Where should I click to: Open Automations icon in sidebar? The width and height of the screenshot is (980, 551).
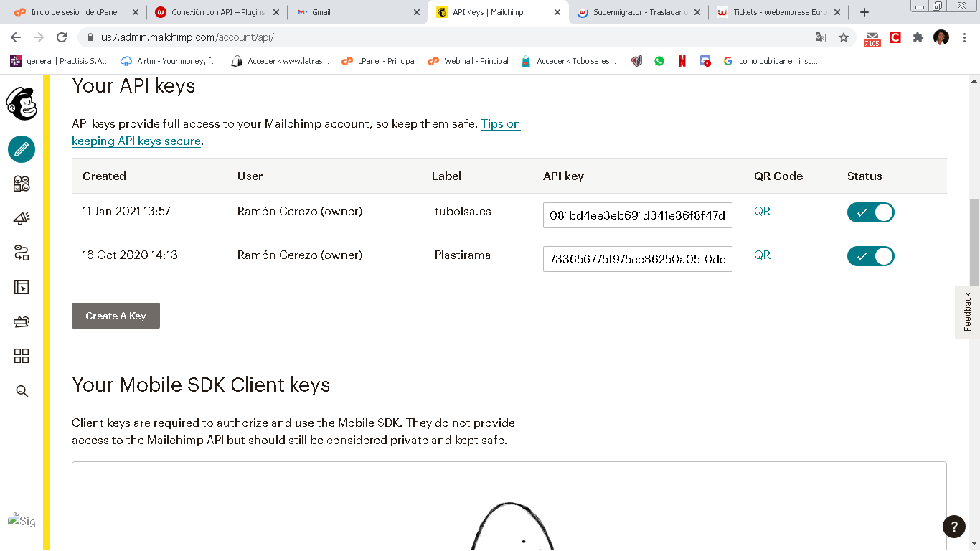click(22, 253)
